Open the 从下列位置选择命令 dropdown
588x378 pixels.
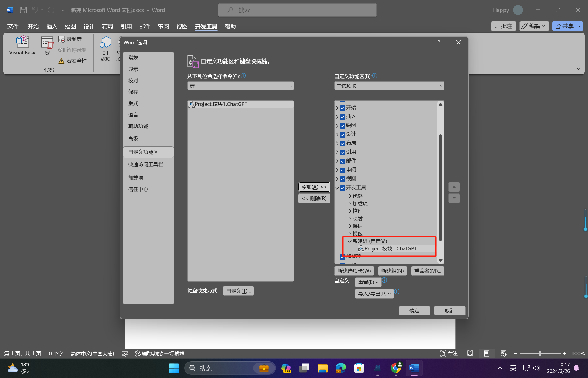pos(240,86)
